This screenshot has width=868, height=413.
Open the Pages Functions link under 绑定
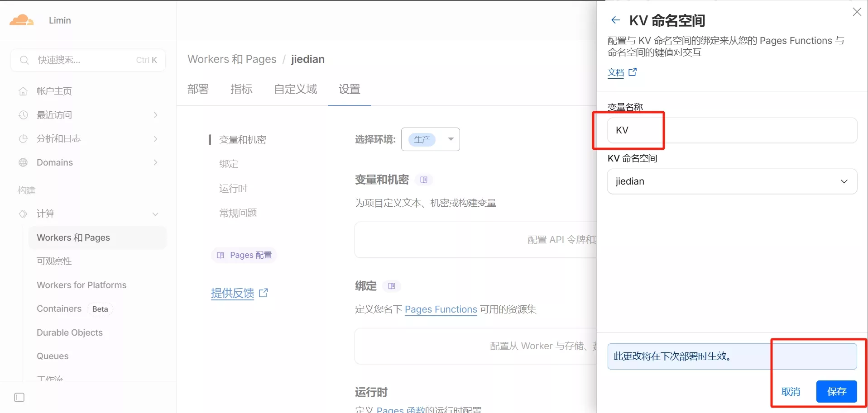tap(441, 309)
